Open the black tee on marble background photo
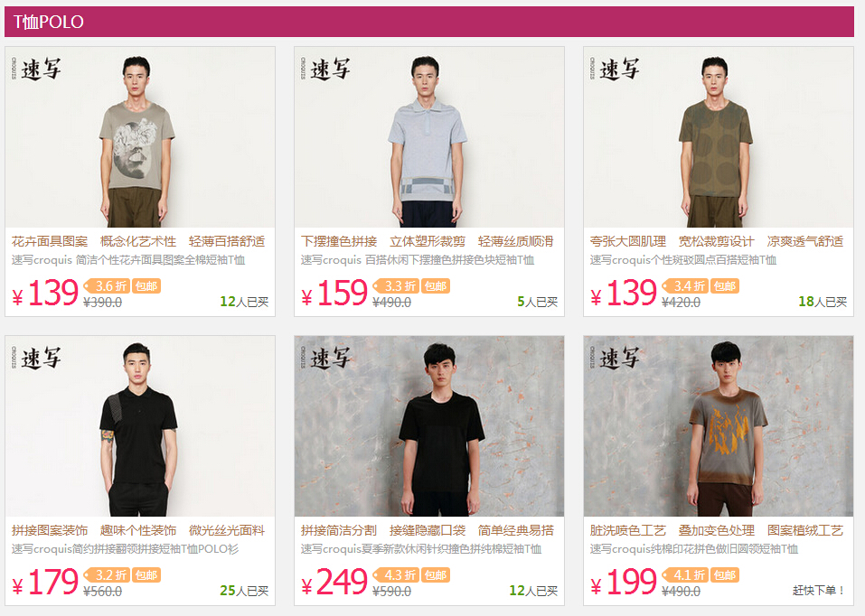The width and height of the screenshot is (865, 616). pos(429,426)
